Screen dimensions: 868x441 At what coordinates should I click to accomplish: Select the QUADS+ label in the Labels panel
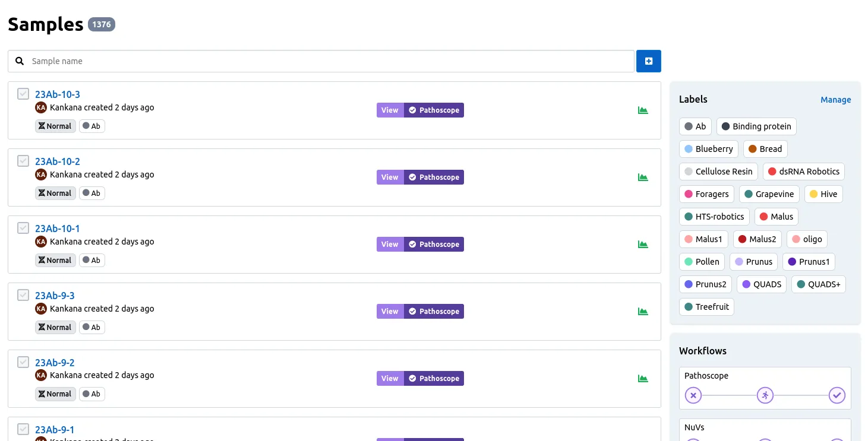click(819, 284)
